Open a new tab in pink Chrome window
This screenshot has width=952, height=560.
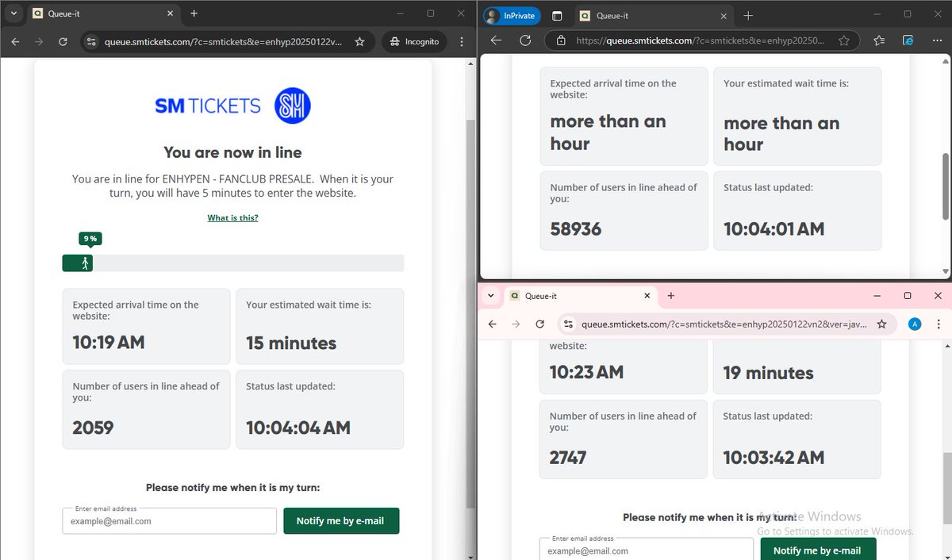click(x=671, y=296)
